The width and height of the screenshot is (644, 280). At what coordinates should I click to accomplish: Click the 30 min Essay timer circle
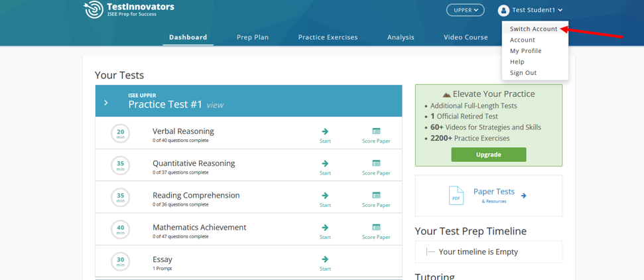click(x=120, y=261)
